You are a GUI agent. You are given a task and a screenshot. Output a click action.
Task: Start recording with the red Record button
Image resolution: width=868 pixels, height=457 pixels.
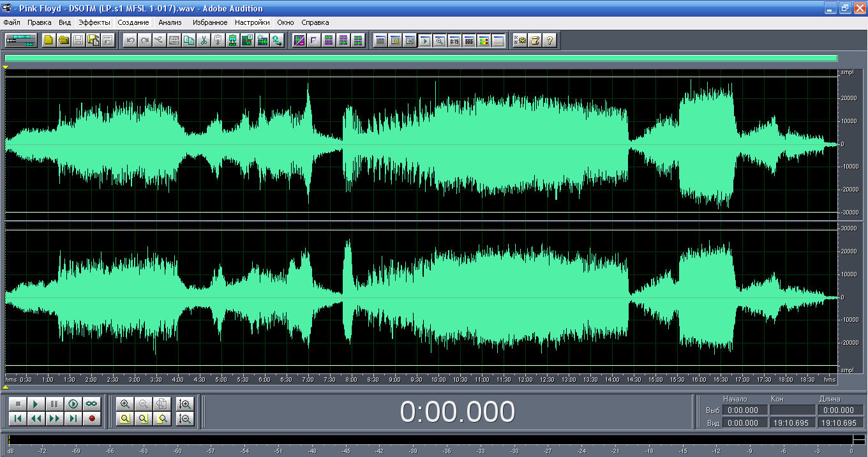point(92,419)
